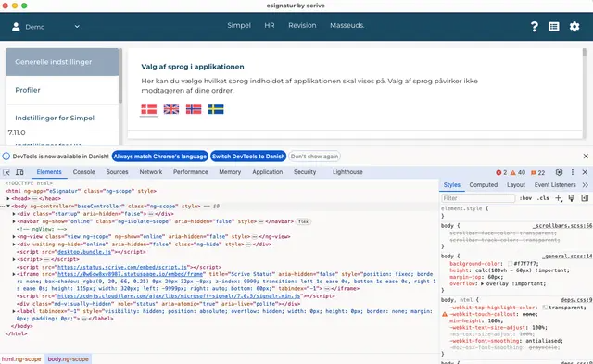Click Switch DevTools to Danish button
Image resolution: width=593 pixels, height=364 pixels.
pyautogui.click(x=248, y=157)
